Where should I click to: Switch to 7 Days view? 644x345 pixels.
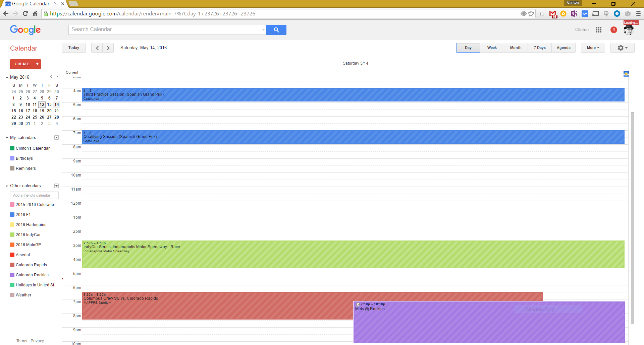(540, 48)
